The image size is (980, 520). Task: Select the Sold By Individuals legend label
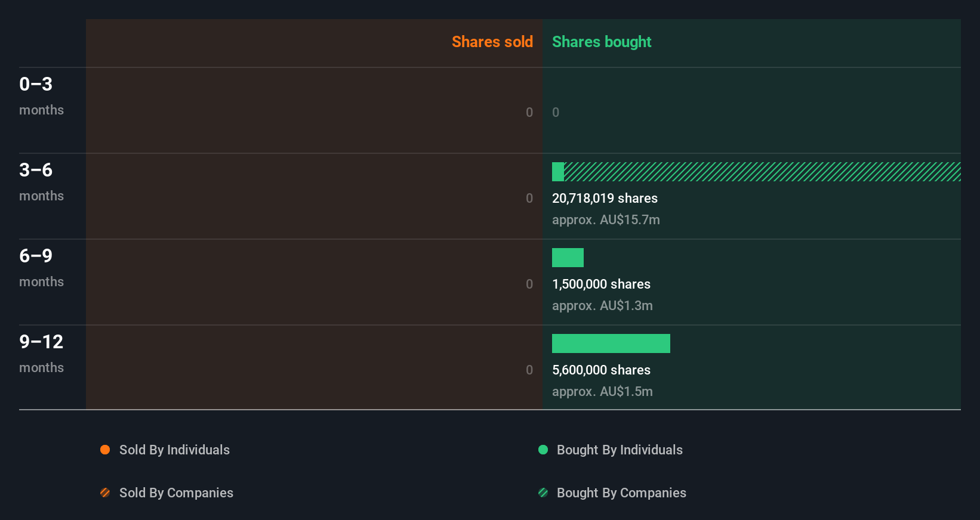click(174, 450)
